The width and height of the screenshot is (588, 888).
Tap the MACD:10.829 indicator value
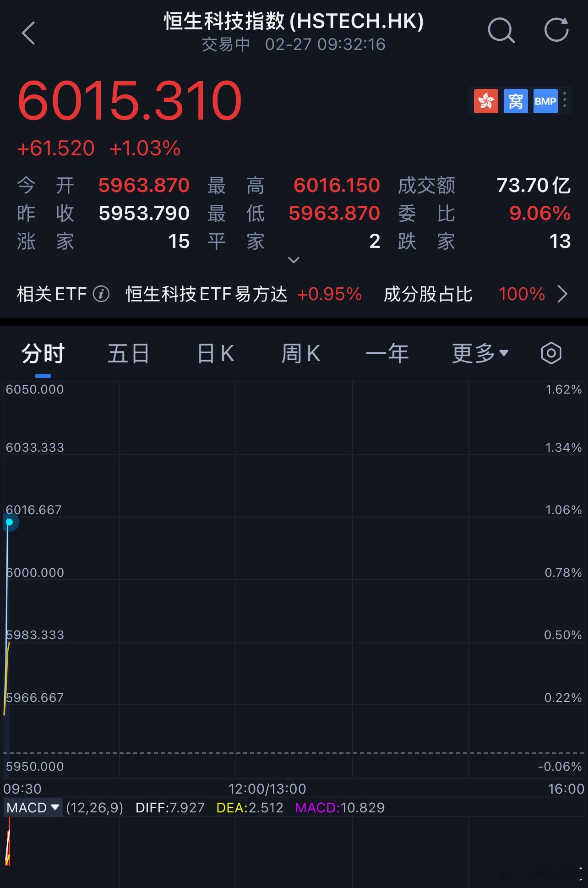coord(340,807)
